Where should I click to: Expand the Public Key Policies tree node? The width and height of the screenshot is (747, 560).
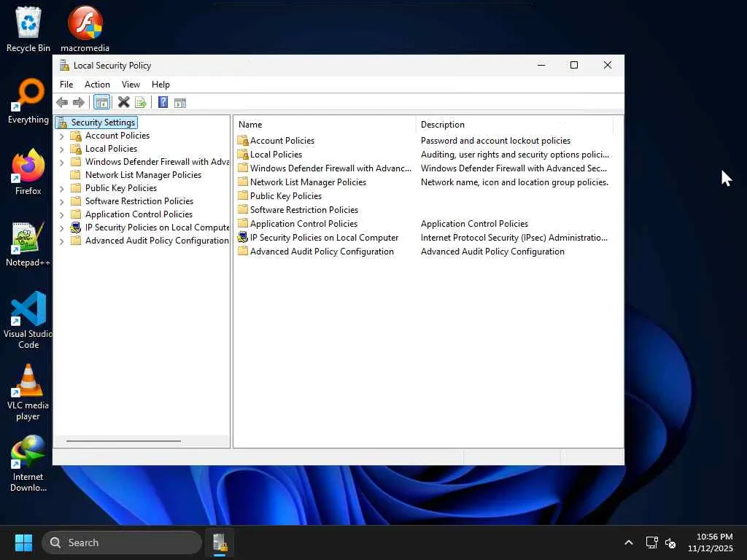(x=62, y=189)
